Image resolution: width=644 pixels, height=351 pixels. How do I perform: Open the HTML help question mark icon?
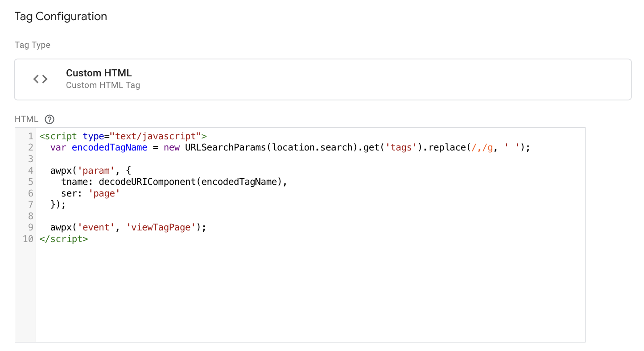pyautogui.click(x=50, y=119)
